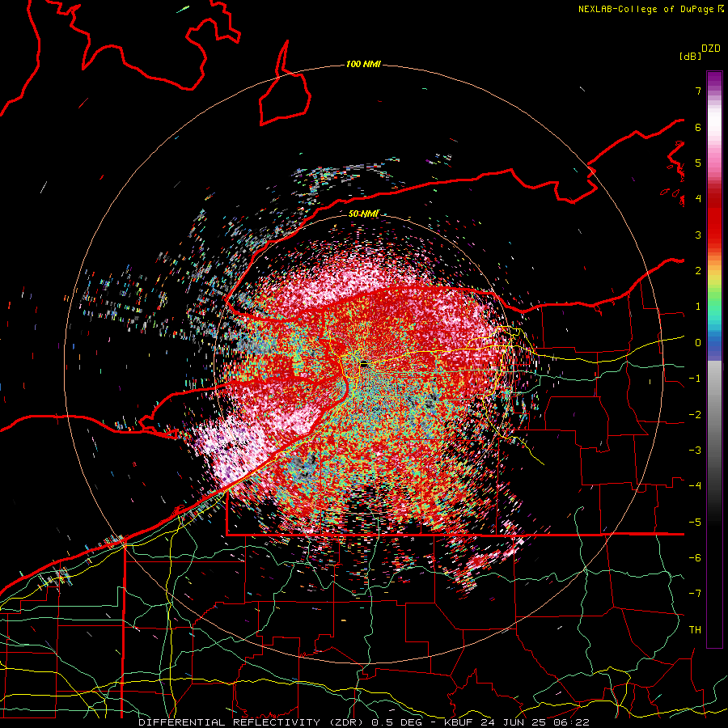This screenshot has height=728, width=728.
Task: Click the purple top of the color bar
Action: pos(714,79)
